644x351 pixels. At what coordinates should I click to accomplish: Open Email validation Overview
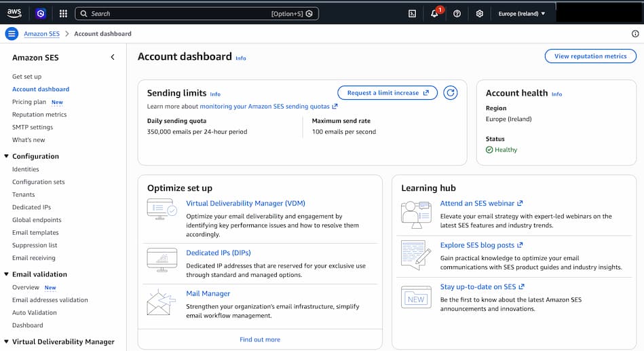point(26,287)
